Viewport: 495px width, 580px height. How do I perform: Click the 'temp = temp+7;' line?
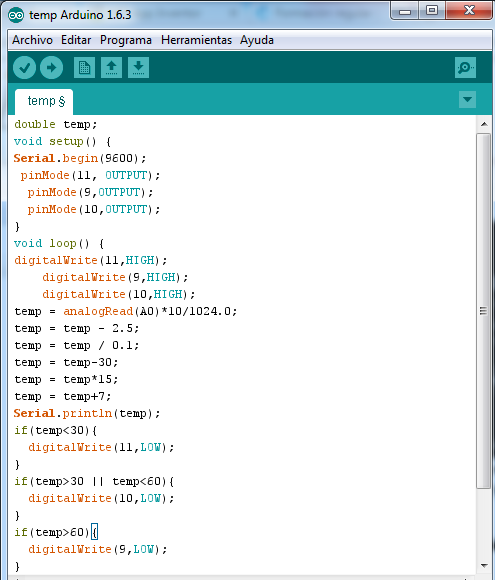pyautogui.click(x=63, y=397)
